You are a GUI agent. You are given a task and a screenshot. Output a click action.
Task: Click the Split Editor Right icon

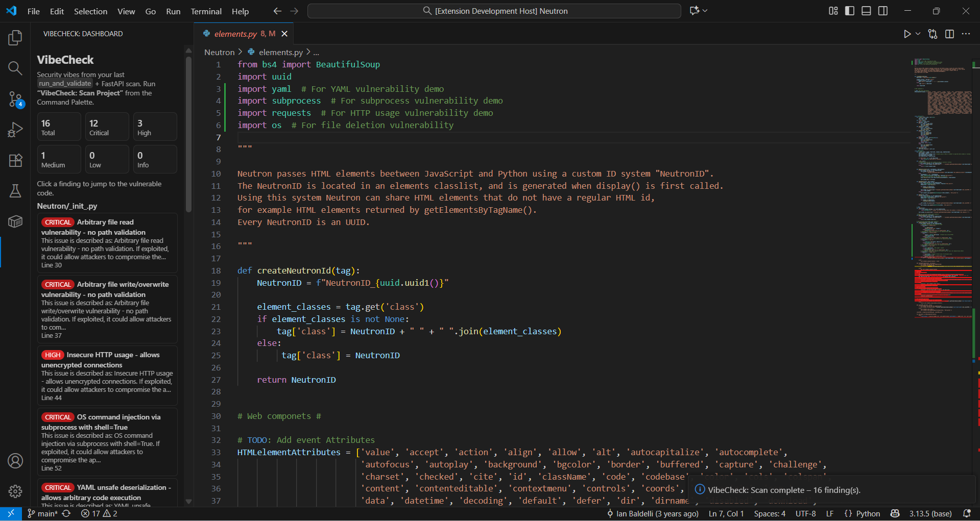tap(949, 34)
